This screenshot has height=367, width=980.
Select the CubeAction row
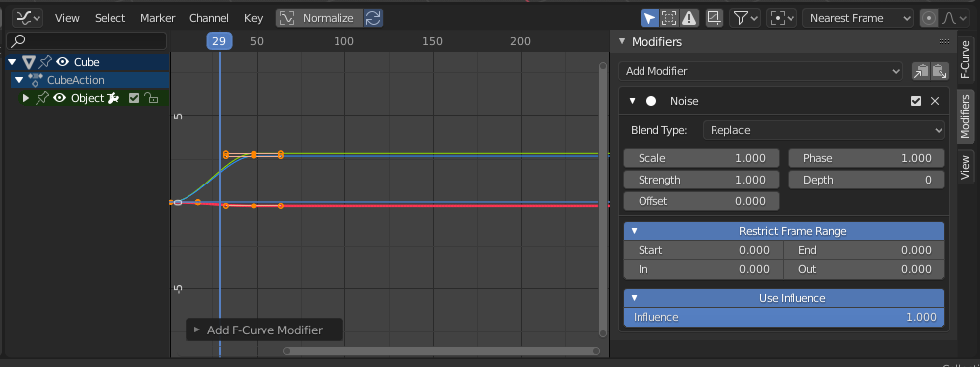[x=90, y=80]
